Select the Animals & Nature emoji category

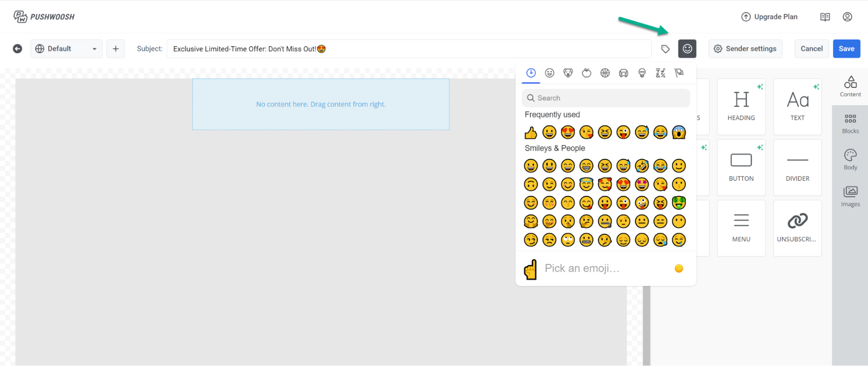(568, 73)
